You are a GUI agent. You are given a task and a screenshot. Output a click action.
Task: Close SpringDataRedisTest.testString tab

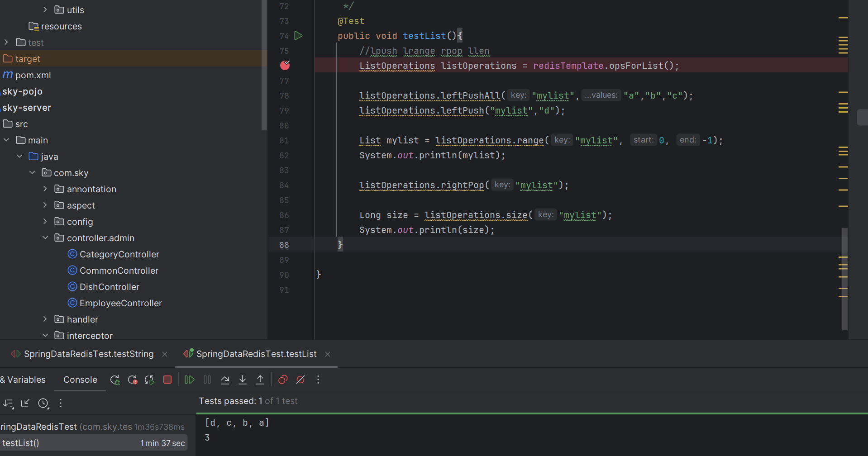165,354
